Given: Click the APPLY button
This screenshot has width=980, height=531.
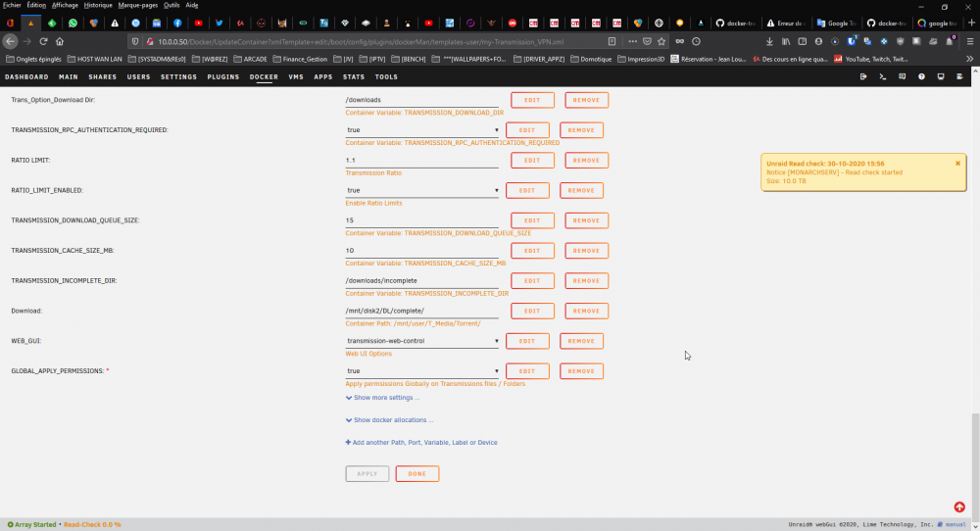Looking at the screenshot, I should [367, 473].
